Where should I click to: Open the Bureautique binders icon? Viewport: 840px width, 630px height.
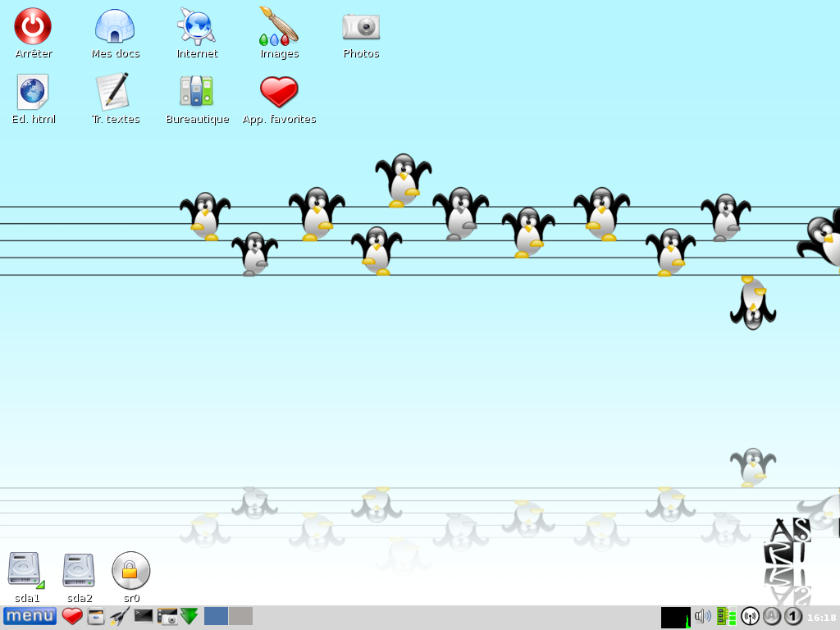click(197, 90)
